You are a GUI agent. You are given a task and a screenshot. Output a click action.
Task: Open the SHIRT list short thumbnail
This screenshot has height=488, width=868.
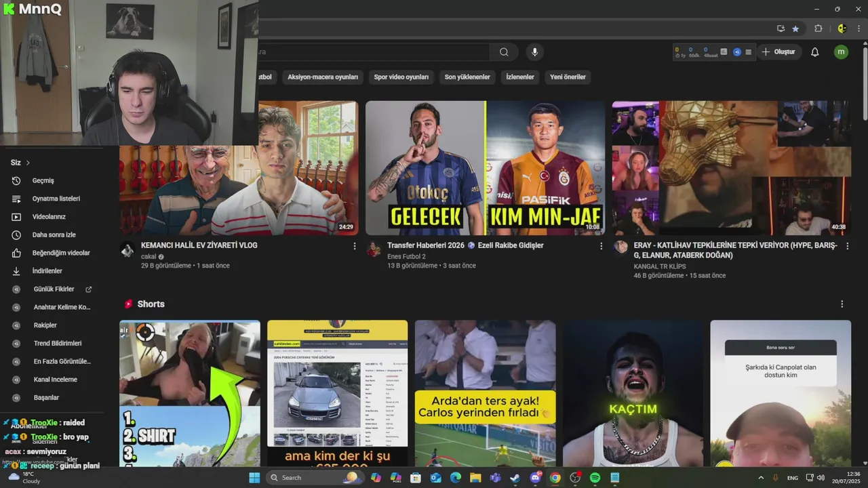point(190,393)
